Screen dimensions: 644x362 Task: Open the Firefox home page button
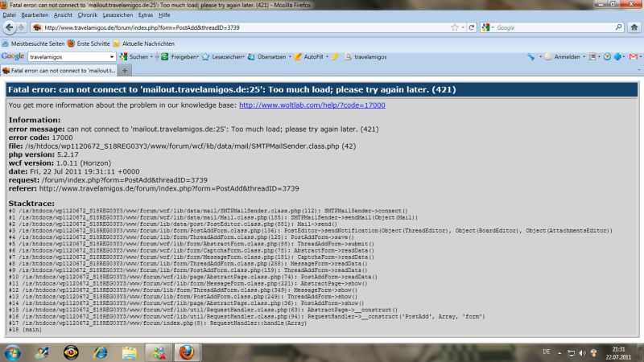(634, 27)
